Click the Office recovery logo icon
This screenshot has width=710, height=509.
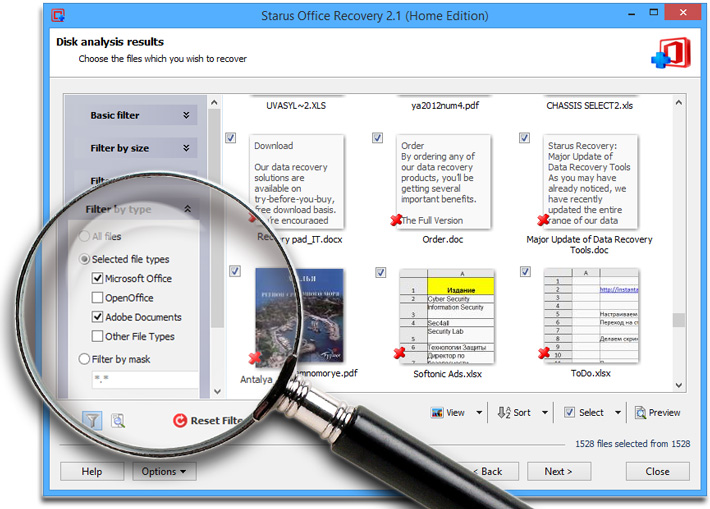click(671, 53)
